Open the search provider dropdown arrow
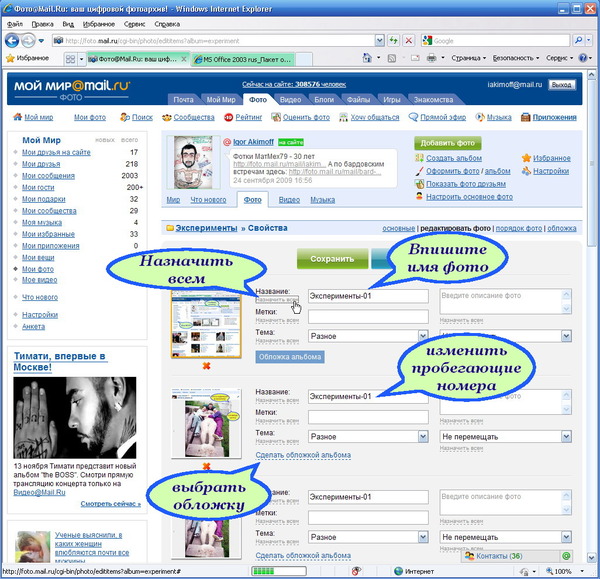This screenshot has width=600, height=579. (589, 40)
